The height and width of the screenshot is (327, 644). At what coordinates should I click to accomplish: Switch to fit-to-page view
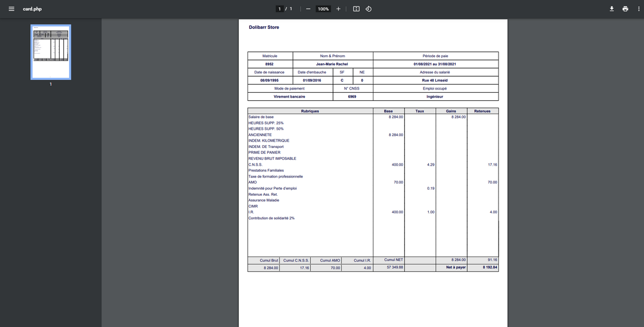click(x=356, y=9)
